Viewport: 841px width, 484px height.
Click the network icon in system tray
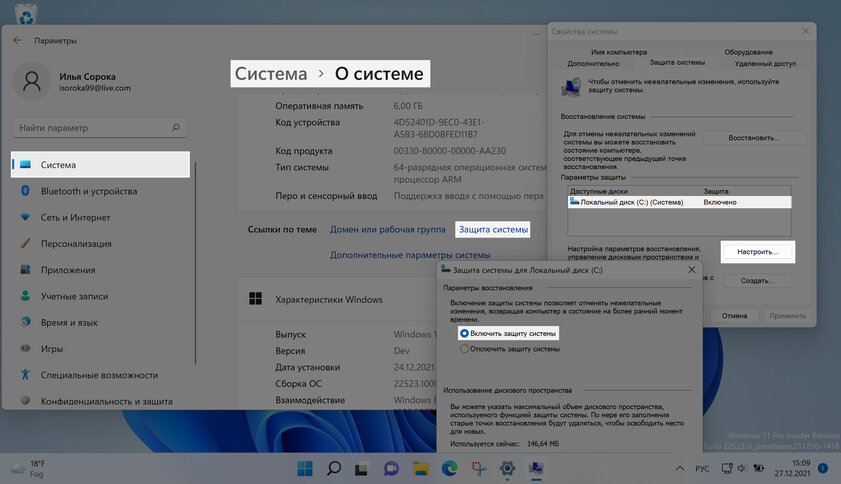coord(727,468)
